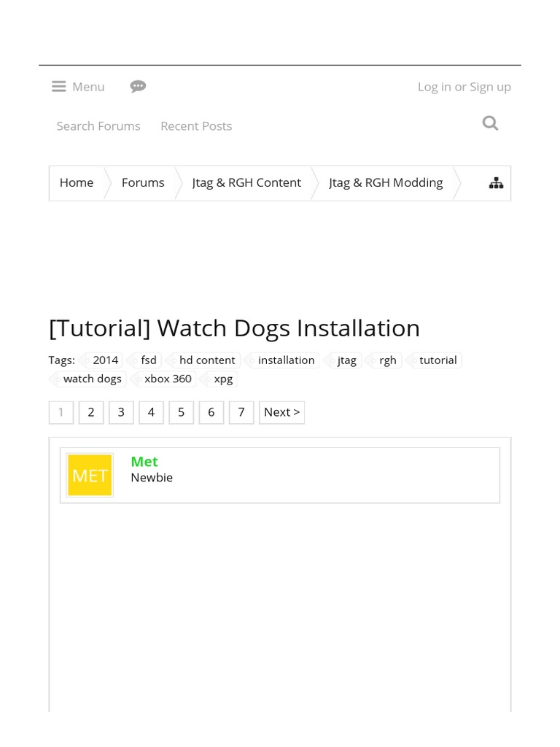Open Search Forums tab
The width and height of the screenshot is (560, 747).
pos(98,126)
